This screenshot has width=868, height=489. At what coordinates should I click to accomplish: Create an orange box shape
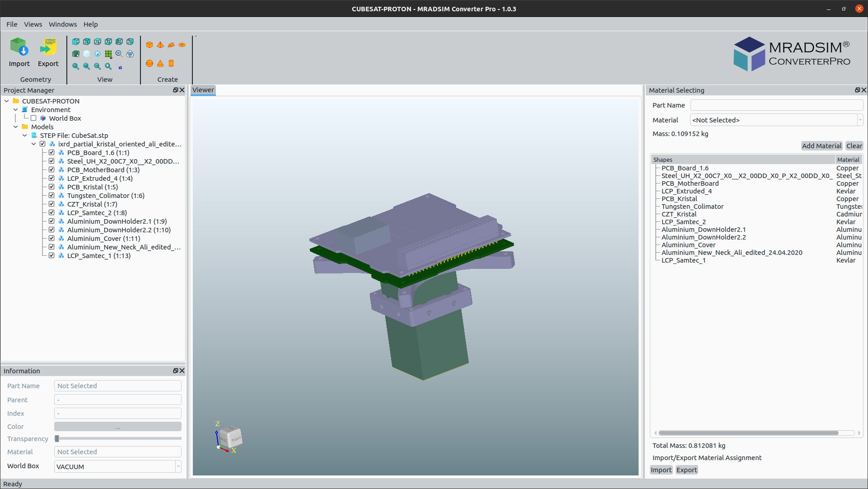pyautogui.click(x=149, y=45)
